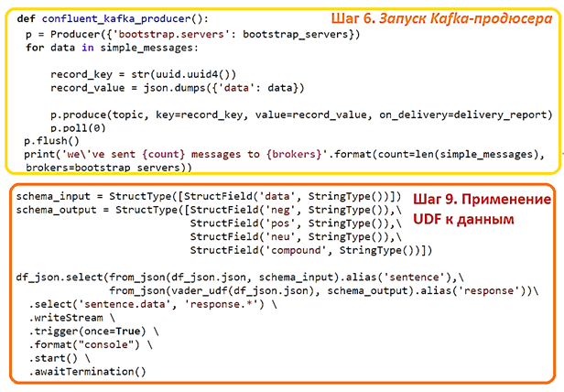Screen dimensions: 564x392
Task: Click the 'schema_output = StructType' neg line
Action: click(209, 210)
